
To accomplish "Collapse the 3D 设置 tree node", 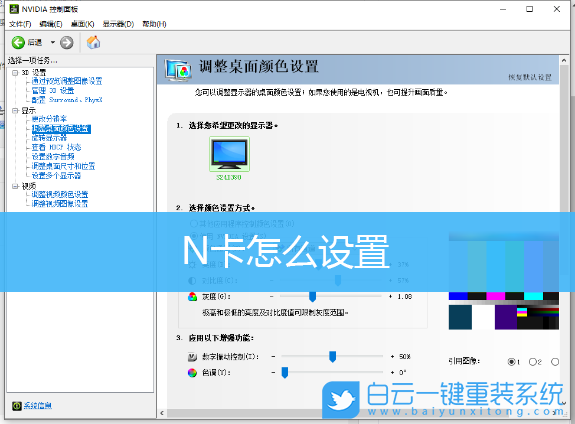I will coord(15,73).
